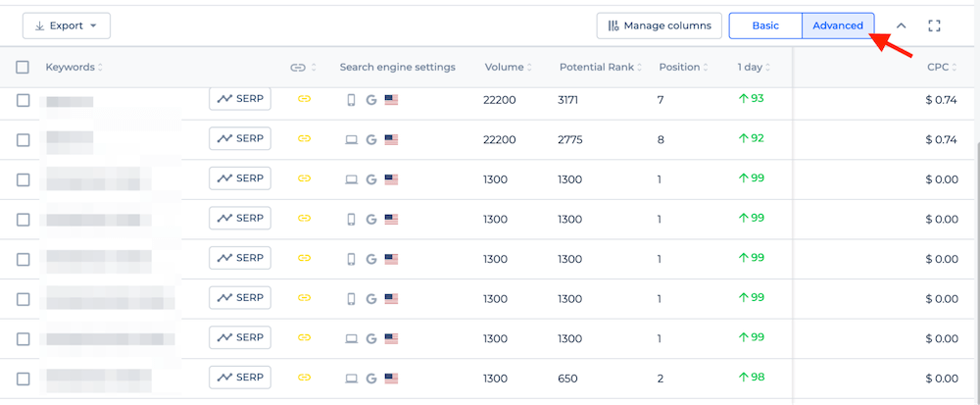980x405 pixels.
Task: Click the yellow link icon in position 2 row
Action: 305,378
